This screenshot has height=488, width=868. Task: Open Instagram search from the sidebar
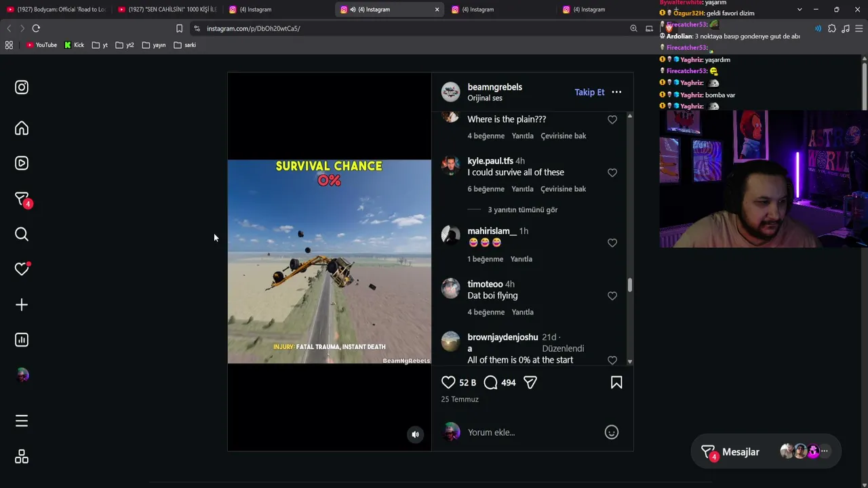tap(22, 235)
